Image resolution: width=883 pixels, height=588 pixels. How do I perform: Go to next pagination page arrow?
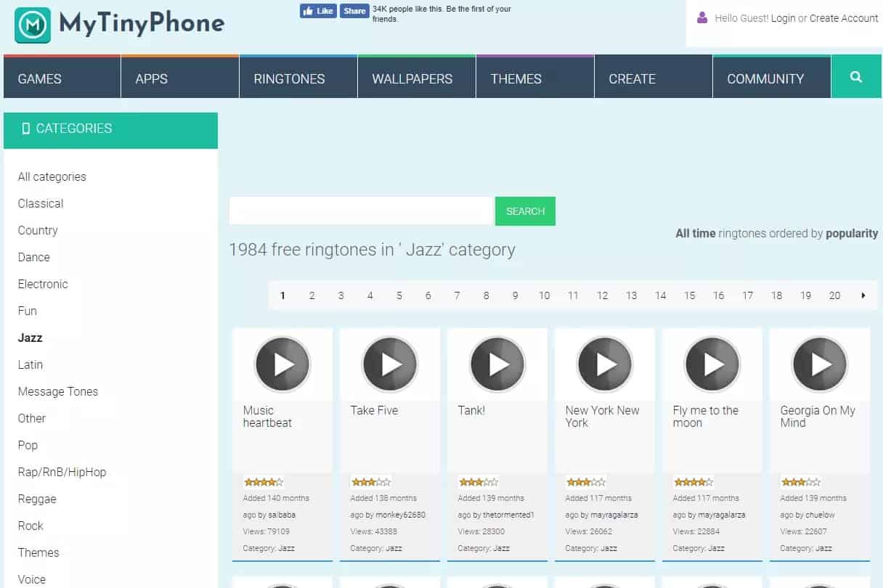pos(863,295)
